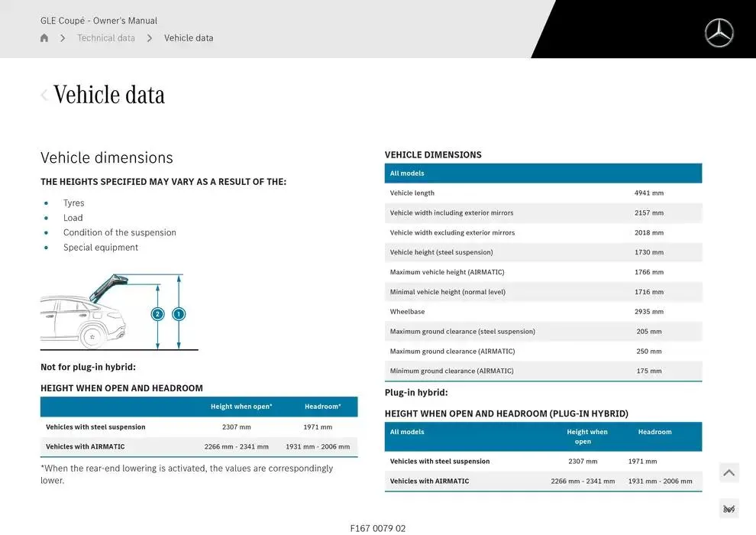
Task: Click the Headroom* column header in left table
Action: click(x=322, y=407)
